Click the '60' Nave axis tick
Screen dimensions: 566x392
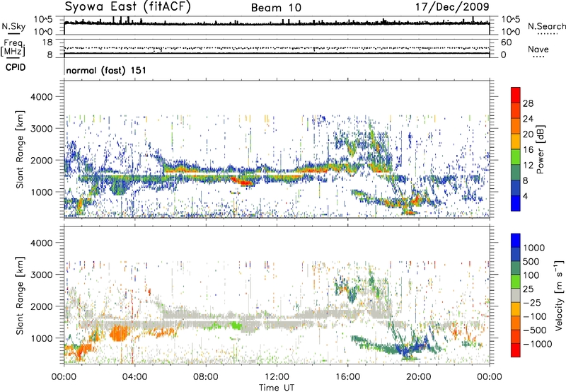click(506, 42)
